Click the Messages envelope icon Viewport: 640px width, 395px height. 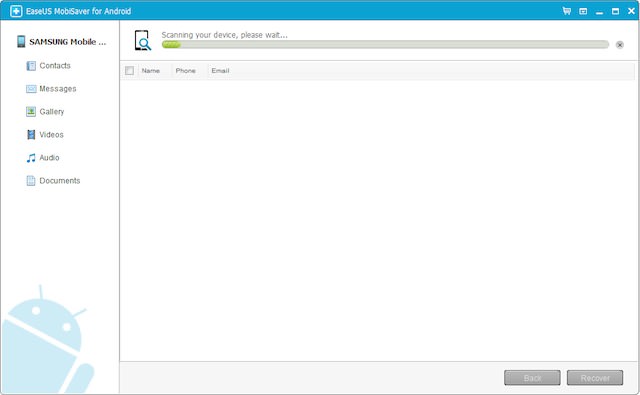(x=31, y=89)
